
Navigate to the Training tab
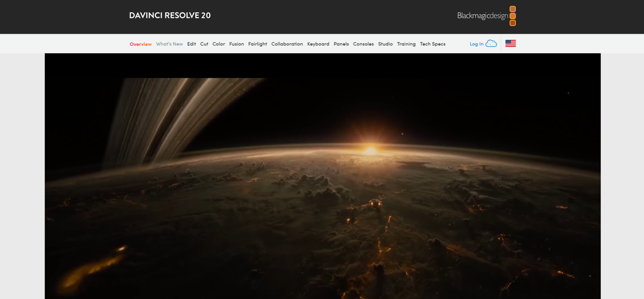click(x=406, y=44)
